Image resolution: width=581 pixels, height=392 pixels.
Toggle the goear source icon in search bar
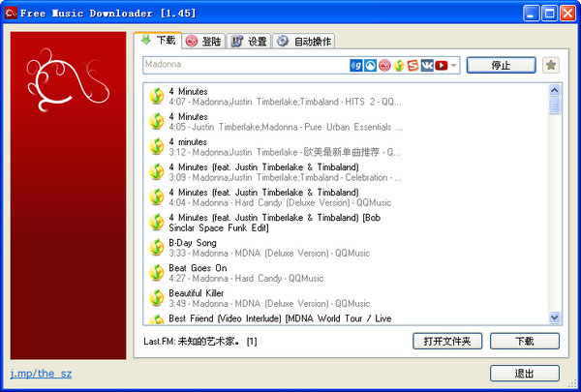(x=356, y=66)
